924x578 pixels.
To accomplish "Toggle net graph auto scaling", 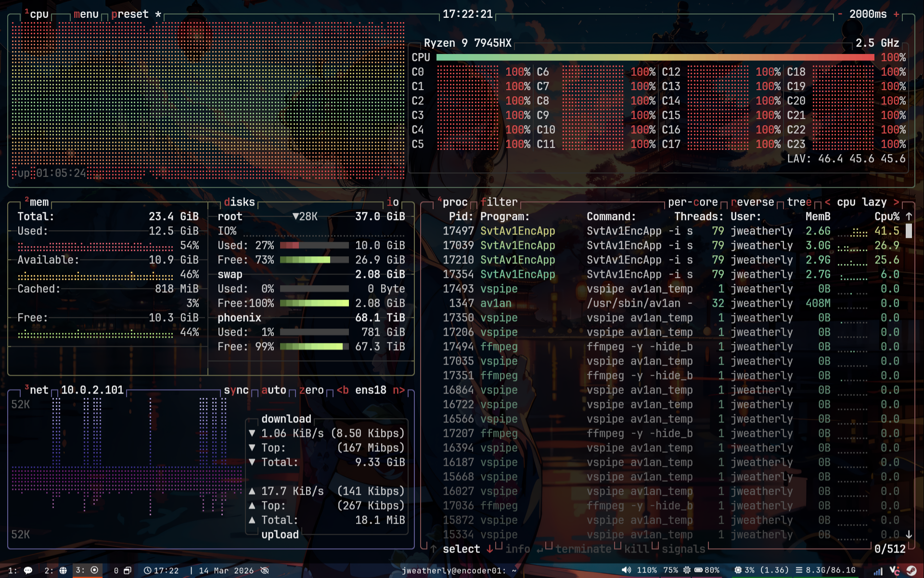I will click(273, 390).
